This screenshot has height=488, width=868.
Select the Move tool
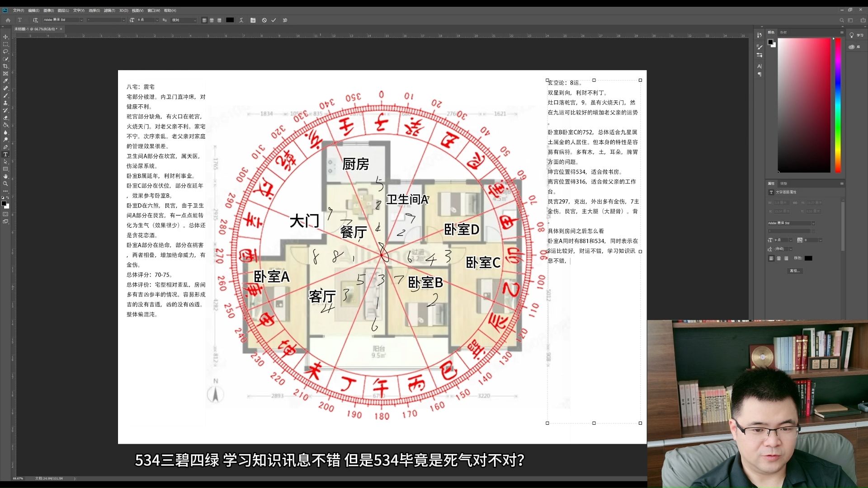[5, 37]
